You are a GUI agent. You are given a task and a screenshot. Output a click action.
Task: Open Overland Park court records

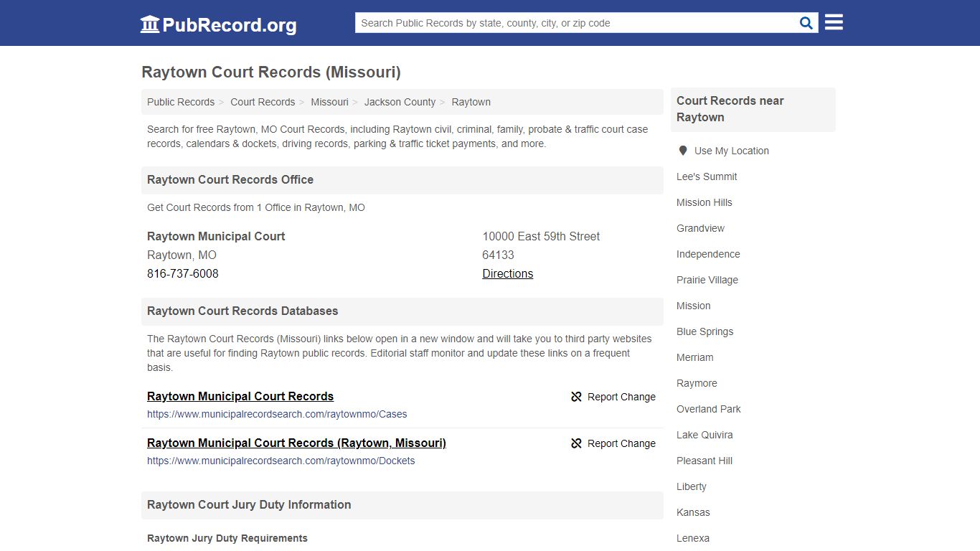708,409
